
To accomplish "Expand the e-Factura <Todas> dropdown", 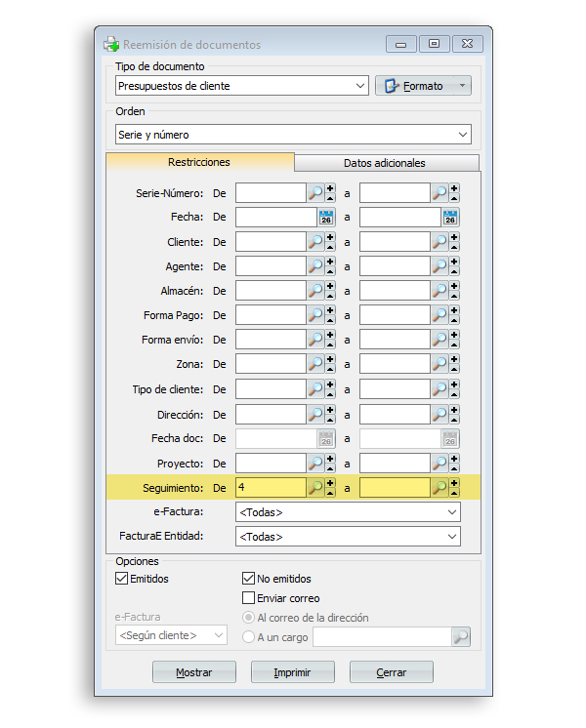I will 452,512.
